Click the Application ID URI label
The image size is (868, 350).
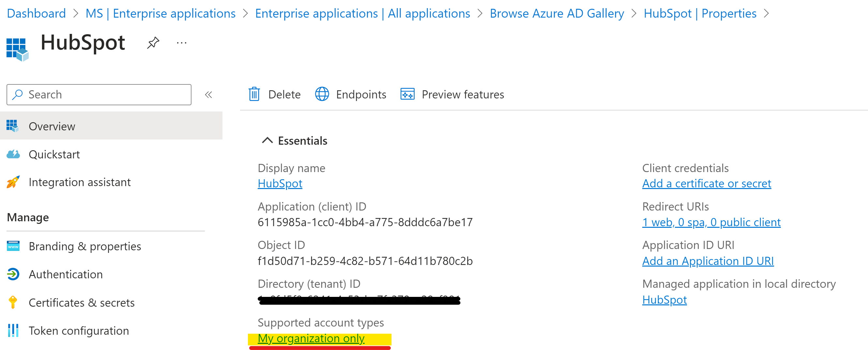(x=688, y=245)
